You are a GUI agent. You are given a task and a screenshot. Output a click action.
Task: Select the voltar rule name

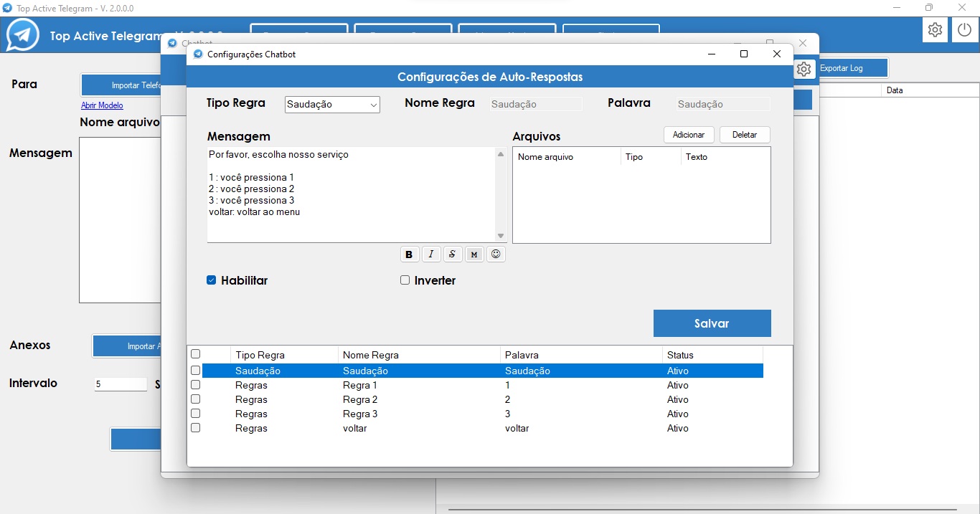point(354,428)
